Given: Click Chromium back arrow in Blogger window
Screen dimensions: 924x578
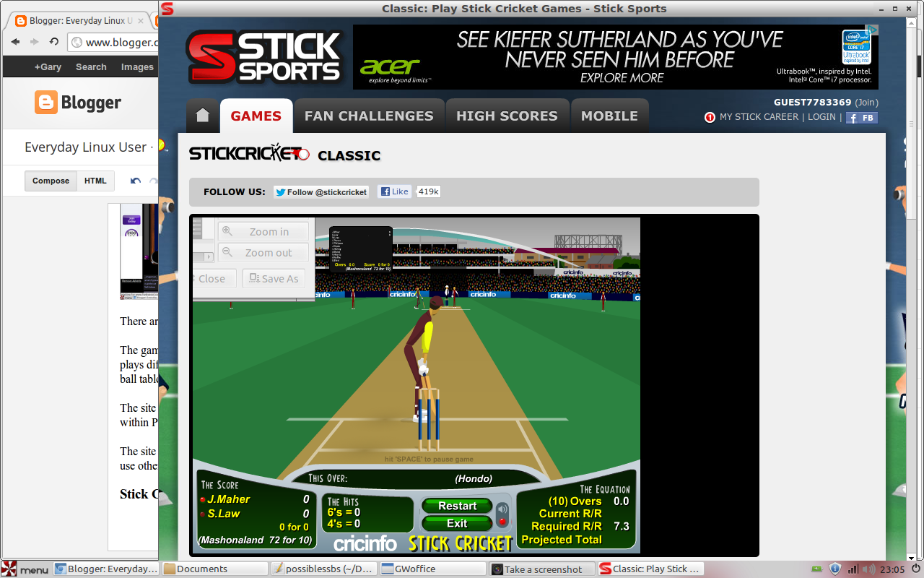Looking at the screenshot, I should pos(16,42).
